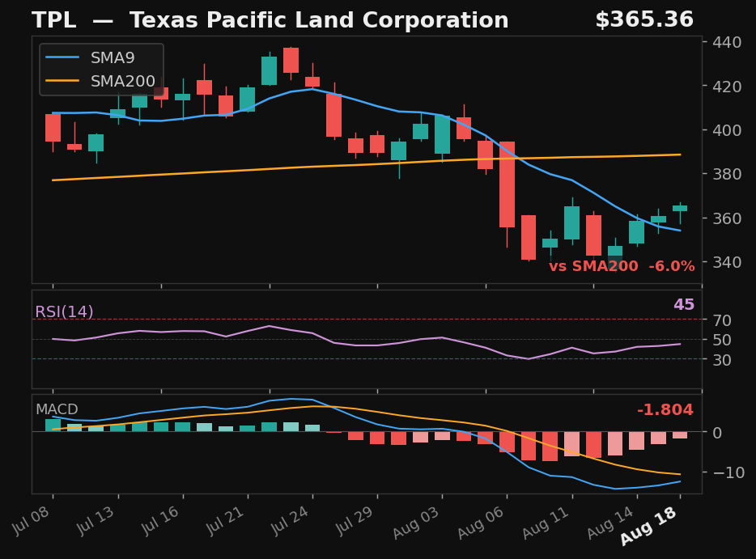Click the 440 price axis label
Screen dimensions: 756x559
coord(727,42)
